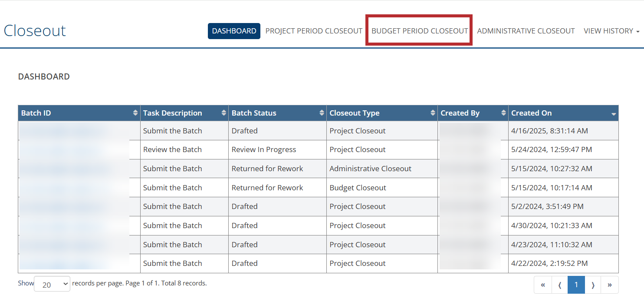Click the Review In Progress row cell

pyautogui.click(x=264, y=149)
